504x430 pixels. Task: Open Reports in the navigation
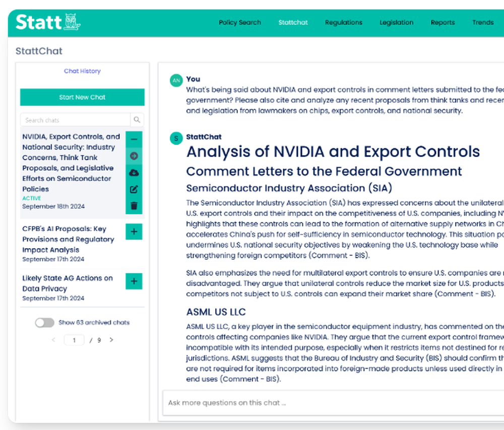443,23
